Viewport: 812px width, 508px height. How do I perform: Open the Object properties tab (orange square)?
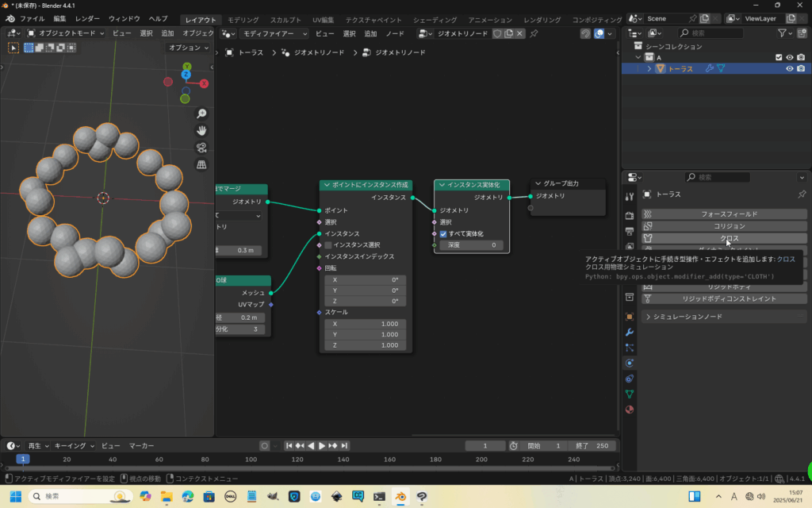point(629,317)
